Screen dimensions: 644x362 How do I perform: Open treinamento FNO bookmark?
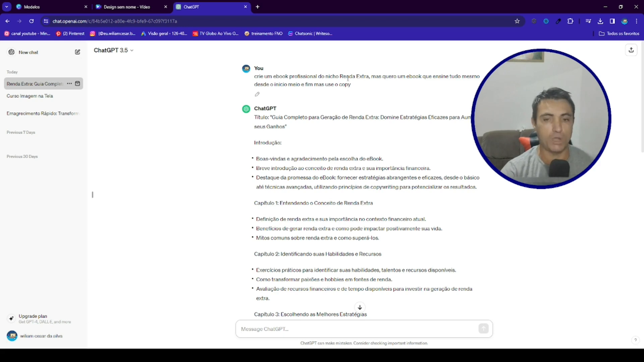[x=264, y=34]
